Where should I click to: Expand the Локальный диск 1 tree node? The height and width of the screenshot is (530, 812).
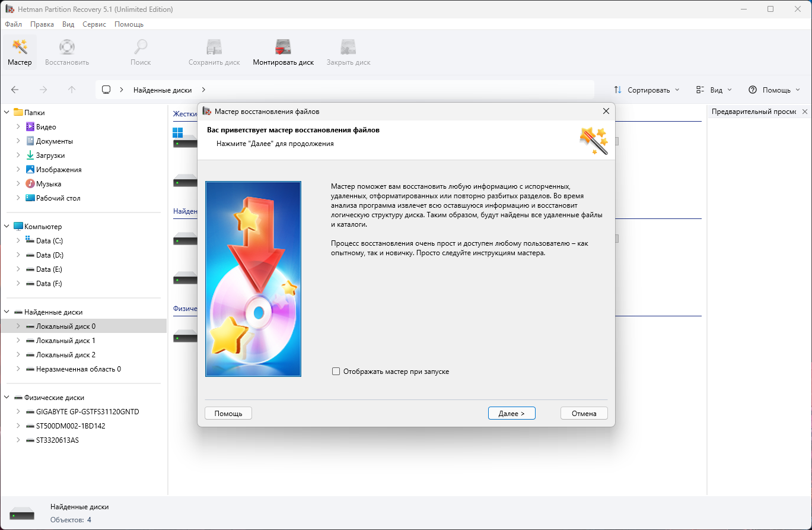pos(18,341)
